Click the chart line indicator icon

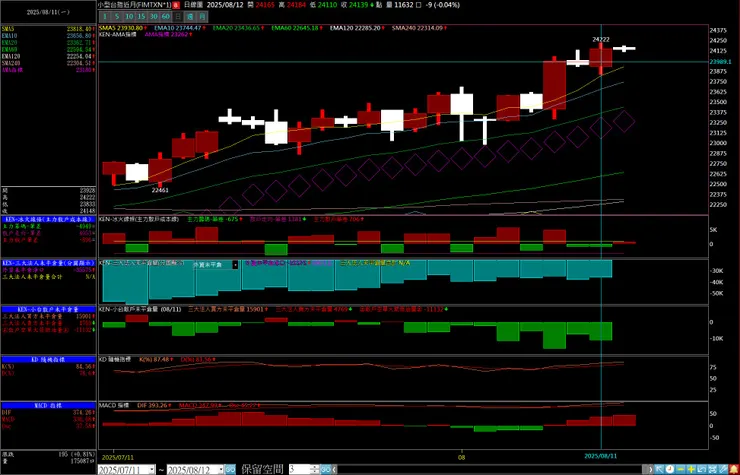[x=702, y=469]
